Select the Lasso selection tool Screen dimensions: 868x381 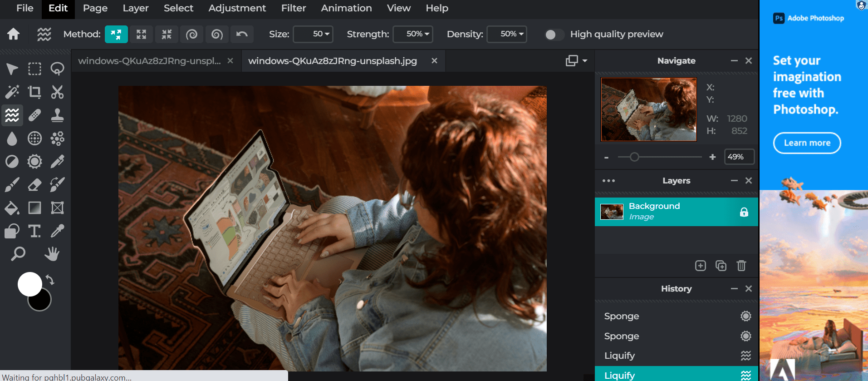coord(57,69)
